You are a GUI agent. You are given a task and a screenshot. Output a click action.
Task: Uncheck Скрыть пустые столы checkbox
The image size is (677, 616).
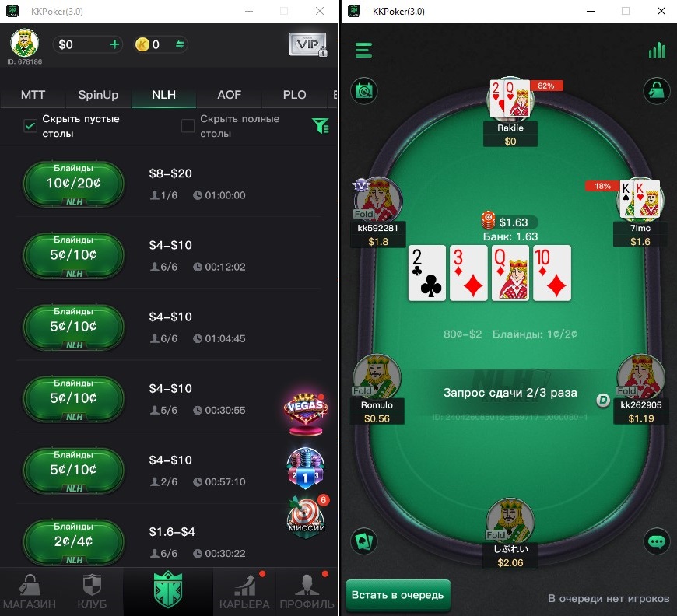pyautogui.click(x=30, y=126)
